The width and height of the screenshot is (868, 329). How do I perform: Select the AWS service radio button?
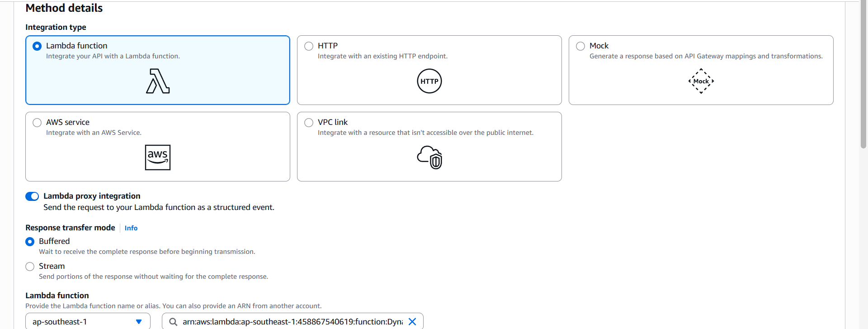[x=37, y=123]
